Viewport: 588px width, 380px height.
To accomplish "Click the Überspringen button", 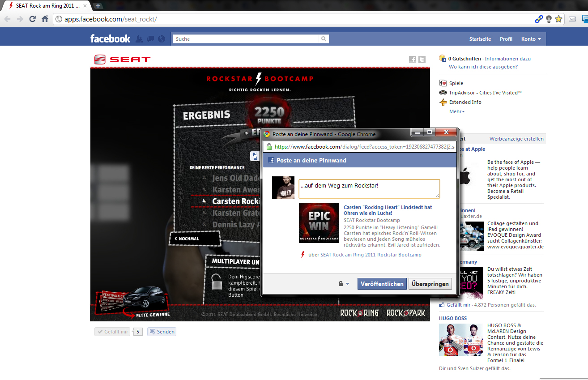I will (430, 284).
